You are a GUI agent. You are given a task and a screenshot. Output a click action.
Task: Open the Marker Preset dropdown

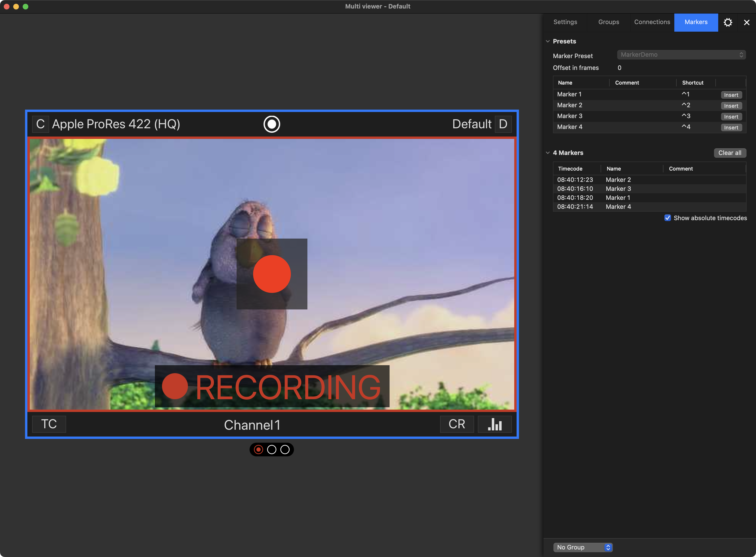[681, 55]
